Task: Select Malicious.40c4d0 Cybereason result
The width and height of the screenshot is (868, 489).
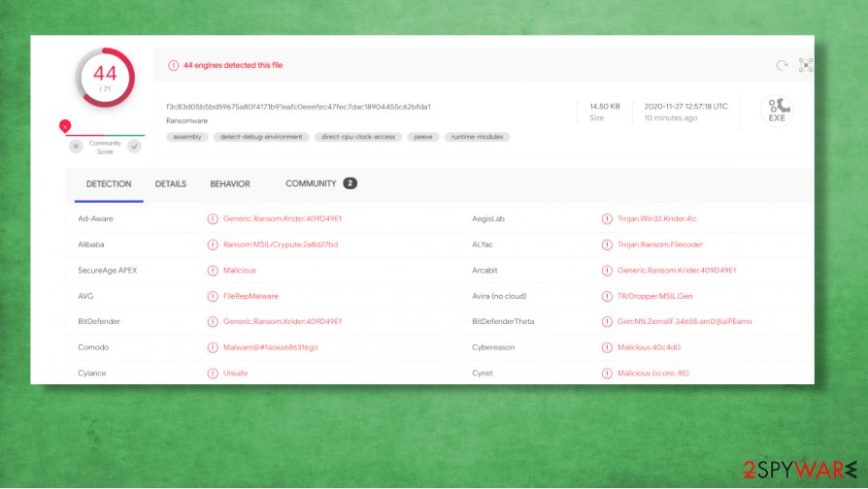Action: tap(649, 347)
